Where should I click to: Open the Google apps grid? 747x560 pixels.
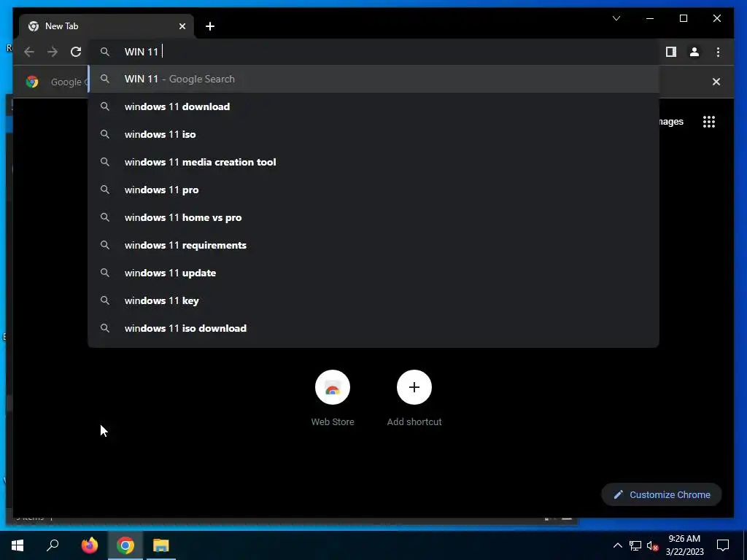pos(709,122)
